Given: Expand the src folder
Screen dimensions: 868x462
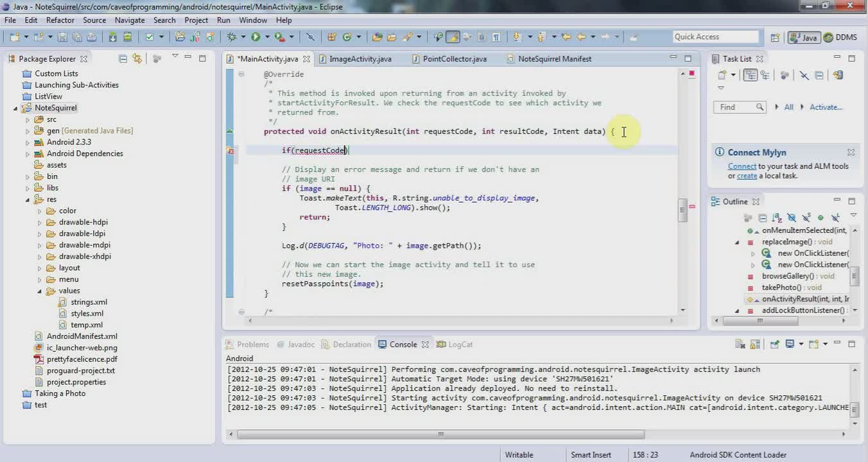Looking at the screenshot, I should click(x=28, y=119).
